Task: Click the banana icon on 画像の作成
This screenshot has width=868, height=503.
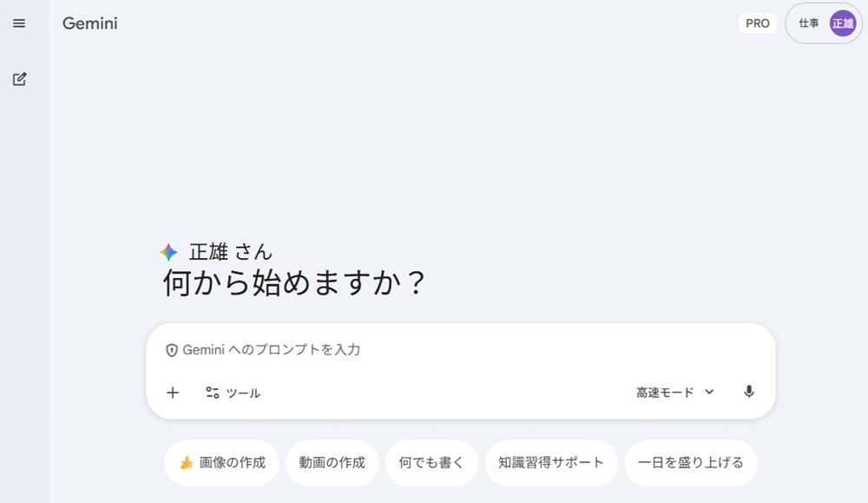Action: point(187,462)
